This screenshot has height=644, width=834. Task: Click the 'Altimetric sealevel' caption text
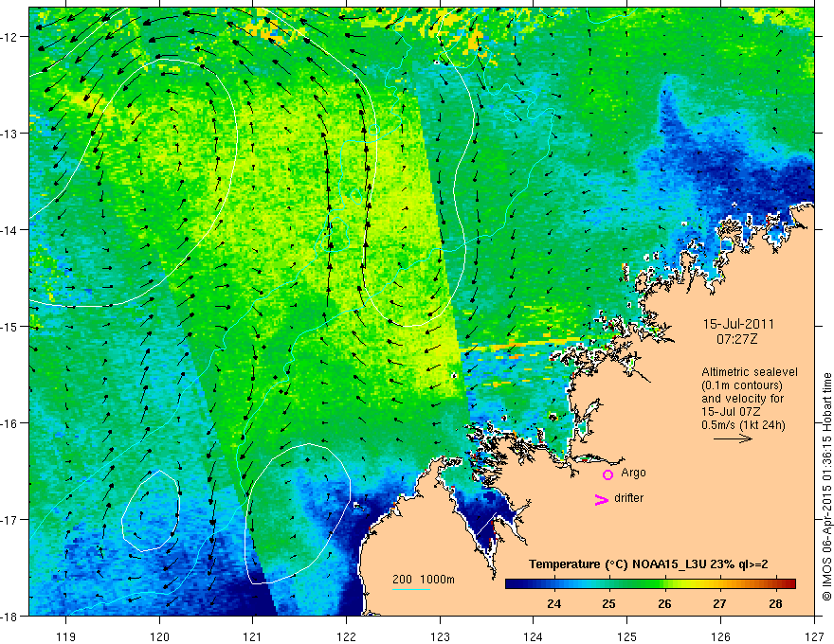click(750, 372)
